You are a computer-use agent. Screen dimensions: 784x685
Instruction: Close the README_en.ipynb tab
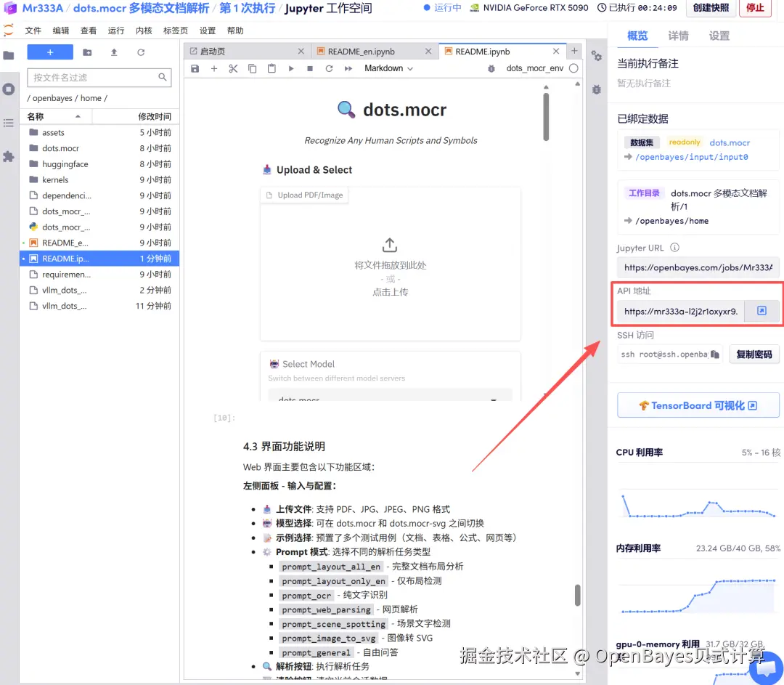click(428, 51)
